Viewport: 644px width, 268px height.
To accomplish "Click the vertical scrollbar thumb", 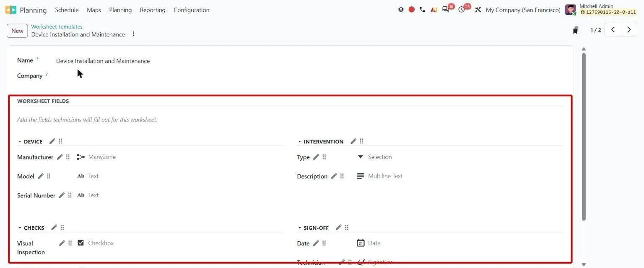I will pos(584,136).
